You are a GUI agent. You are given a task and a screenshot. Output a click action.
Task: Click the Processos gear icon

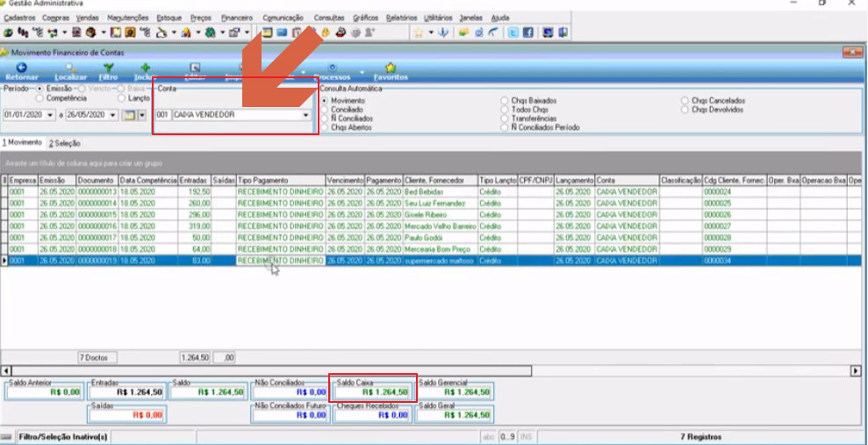click(332, 68)
